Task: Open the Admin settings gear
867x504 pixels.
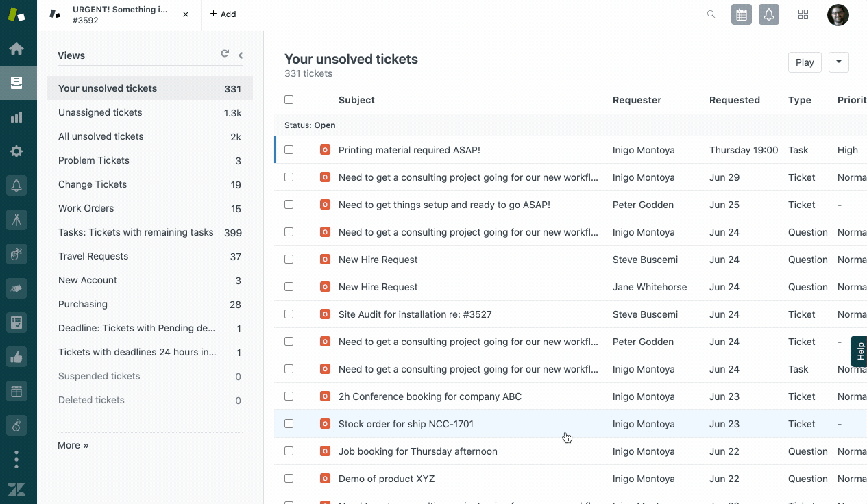Action: 18,151
